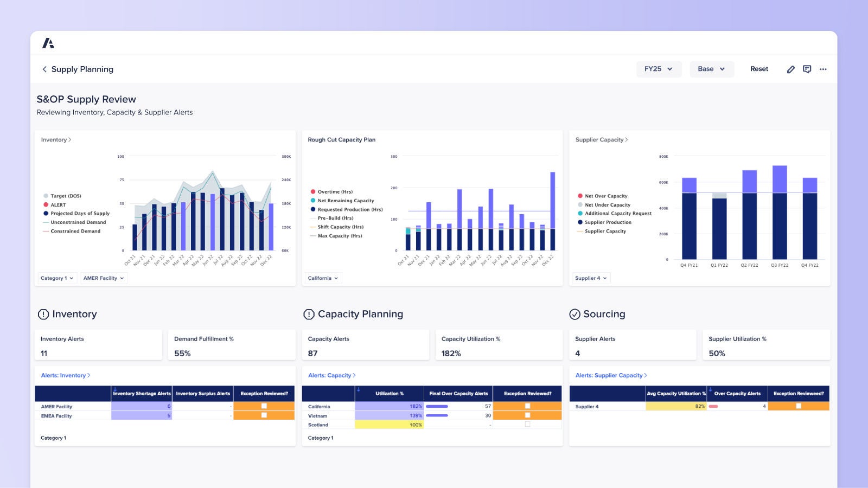Click the Reset button
868x488 pixels.
pyautogui.click(x=759, y=69)
